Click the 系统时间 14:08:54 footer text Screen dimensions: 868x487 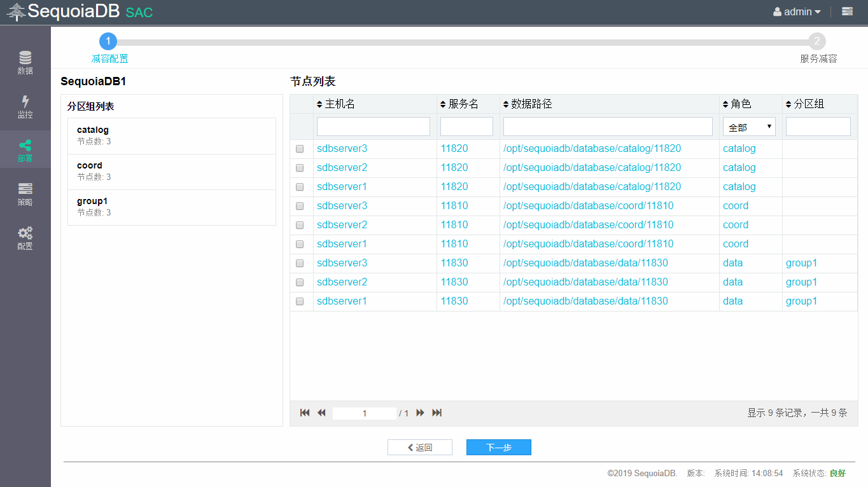[748, 474]
